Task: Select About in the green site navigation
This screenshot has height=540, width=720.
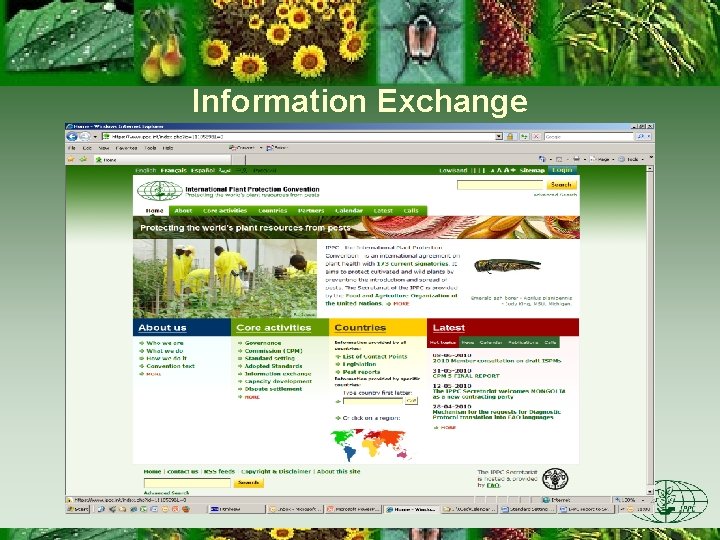Action: (183, 211)
